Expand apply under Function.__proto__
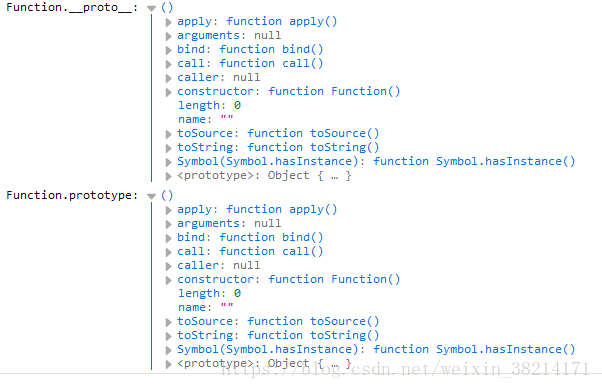602x389 pixels. [x=168, y=22]
